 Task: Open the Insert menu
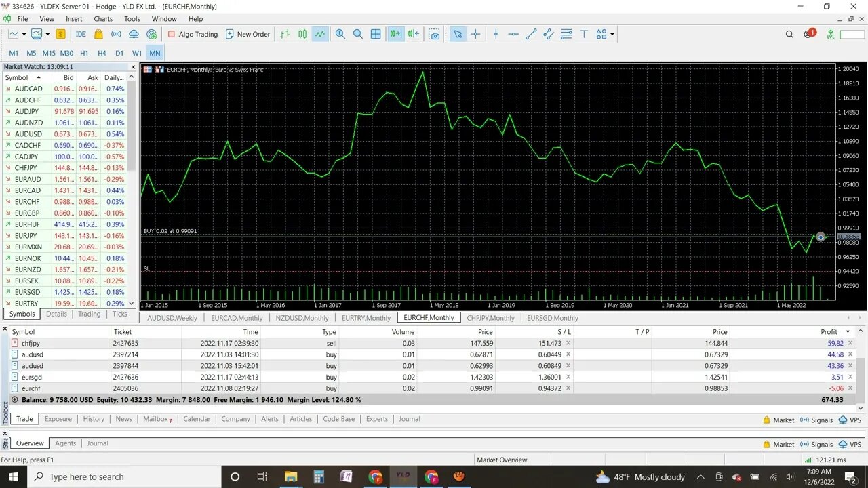(x=74, y=19)
